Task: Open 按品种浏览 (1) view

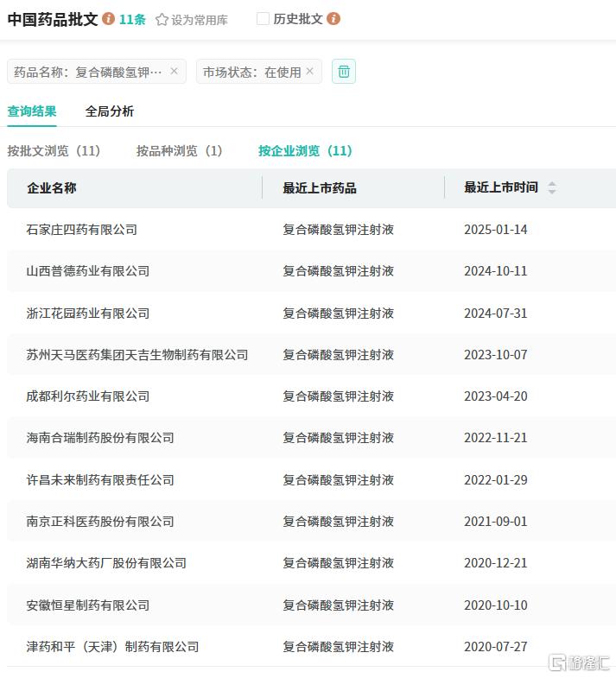Action: point(180,151)
